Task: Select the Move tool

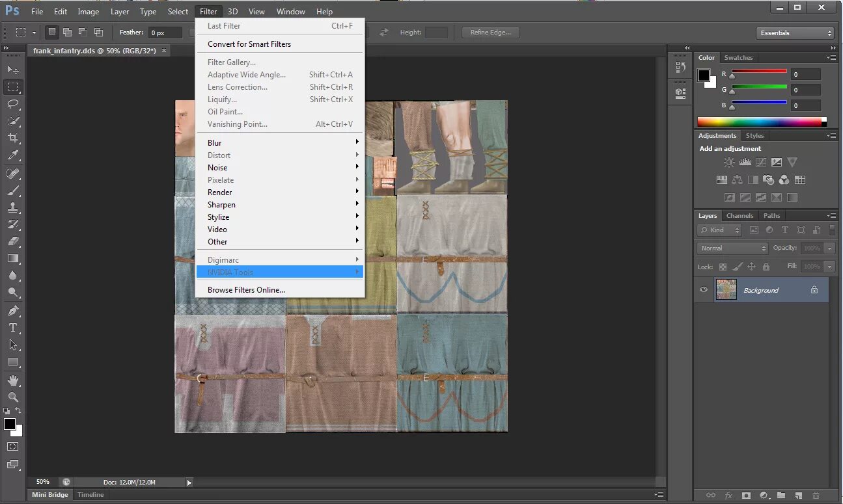Action: tap(13, 70)
